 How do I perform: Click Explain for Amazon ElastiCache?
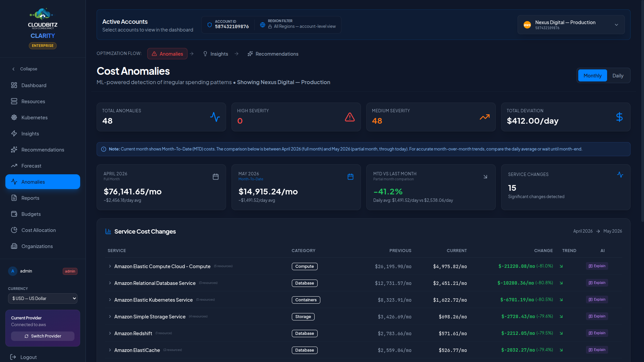pos(597,350)
